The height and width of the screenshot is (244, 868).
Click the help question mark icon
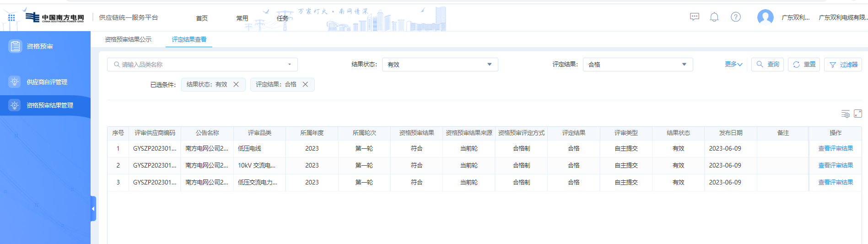[735, 17]
